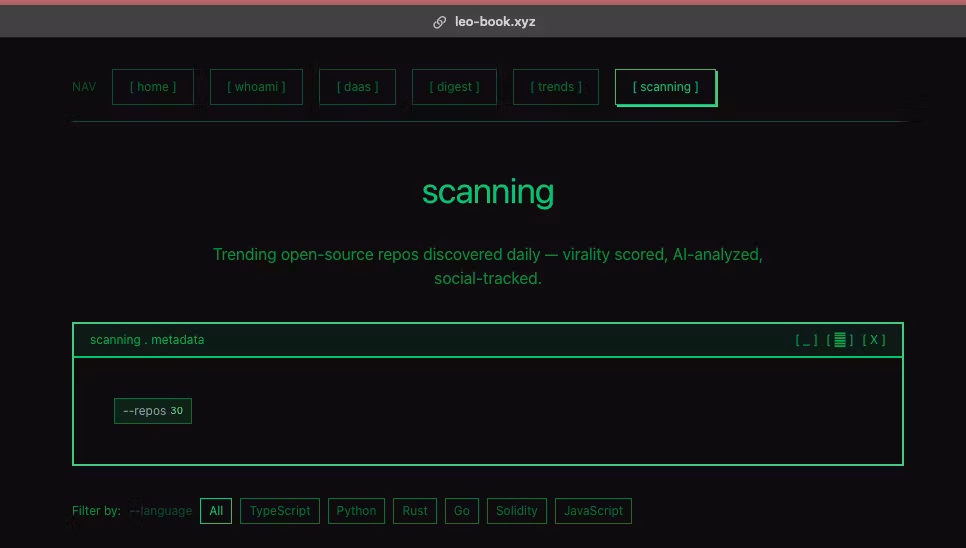Image resolution: width=966 pixels, height=548 pixels.
Task: Toggle the Solidity language filter
Action: [517, 511]
